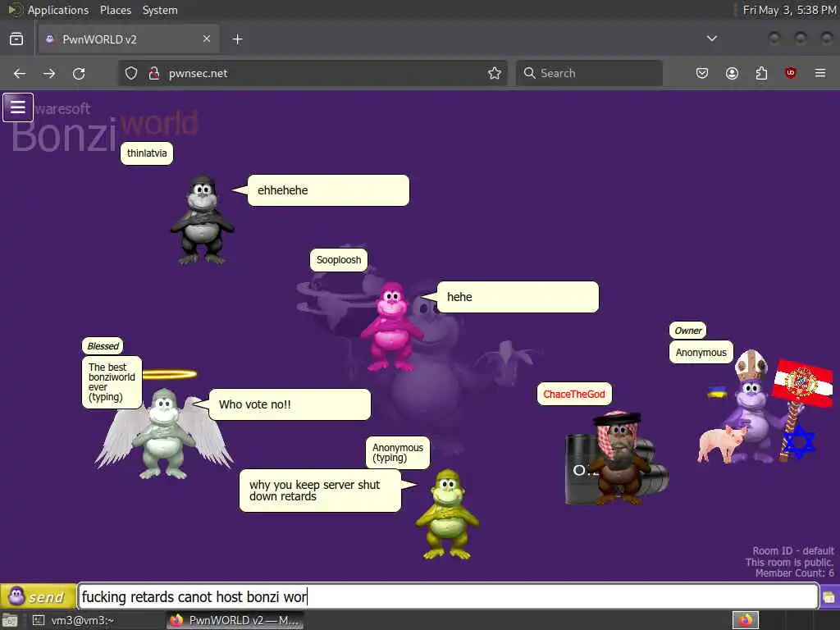The width and height of the screenshot is (840, 630).
Task: Click the Blessed tag label
Action: pyautogui.click(x=103, y=346)
